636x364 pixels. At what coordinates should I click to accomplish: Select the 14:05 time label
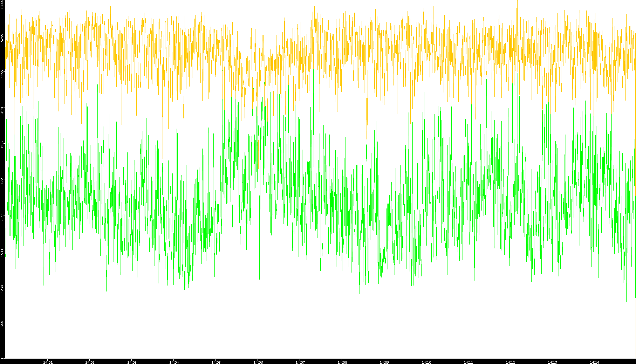coord(216,362)
